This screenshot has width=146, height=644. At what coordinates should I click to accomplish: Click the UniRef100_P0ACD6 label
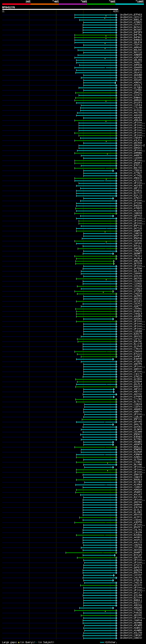pyautogui.click(x=131, y=613)
